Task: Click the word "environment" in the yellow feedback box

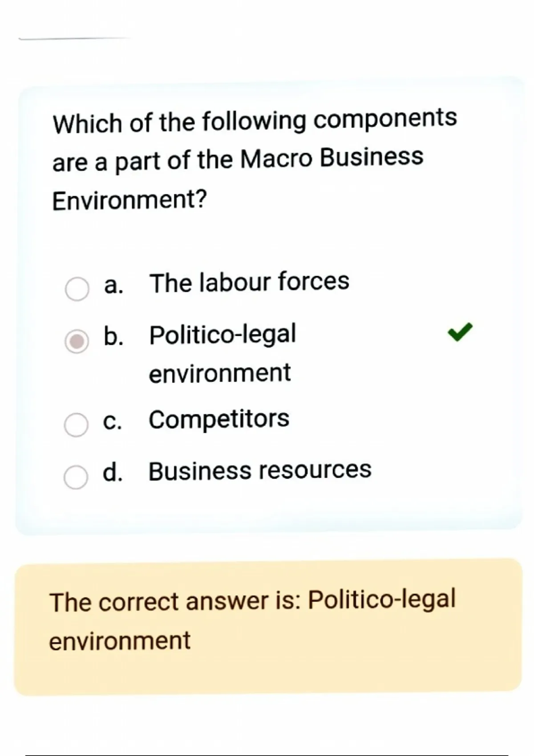Action: [120, 641]
